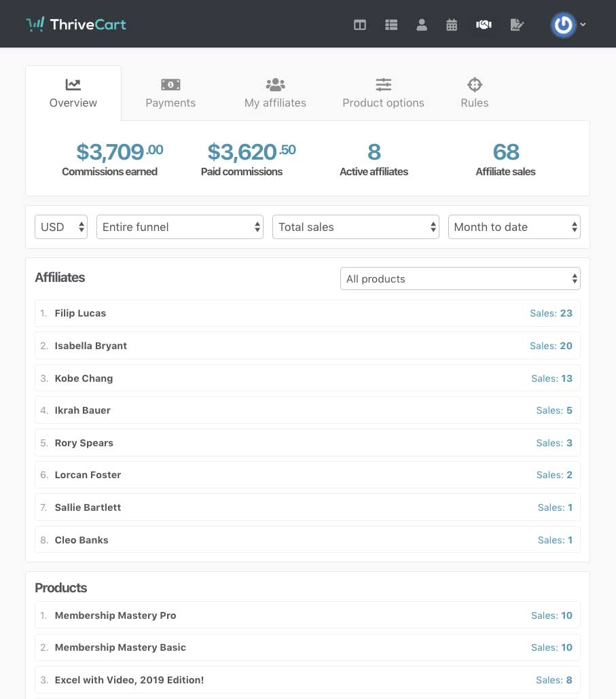Open the Entire funnel dropdown

click(180, 227)
